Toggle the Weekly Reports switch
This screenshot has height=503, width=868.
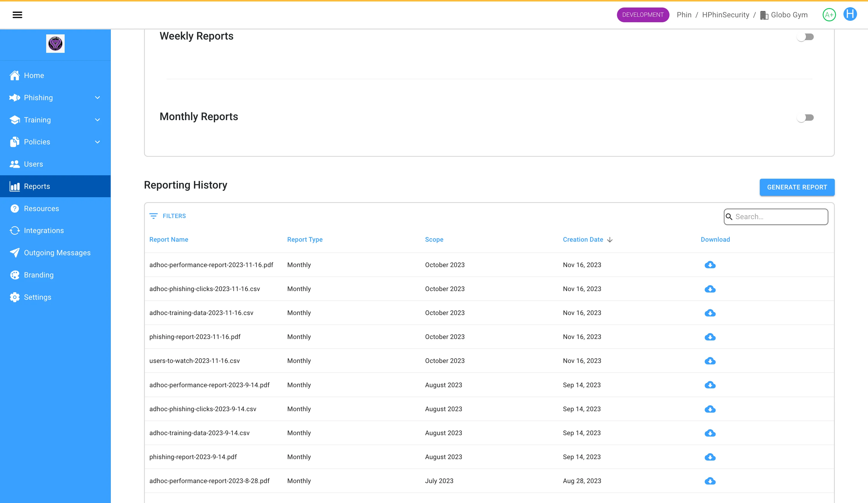pos(805,37)
